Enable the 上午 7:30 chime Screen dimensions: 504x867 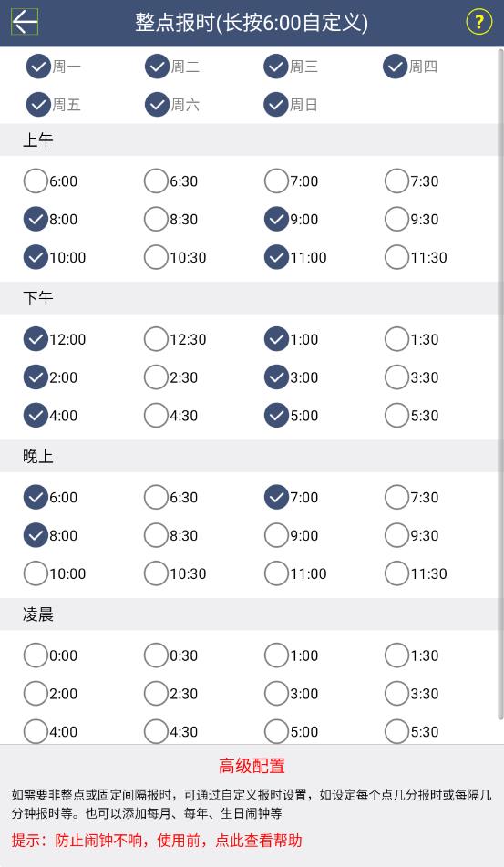tap(412, 181)
